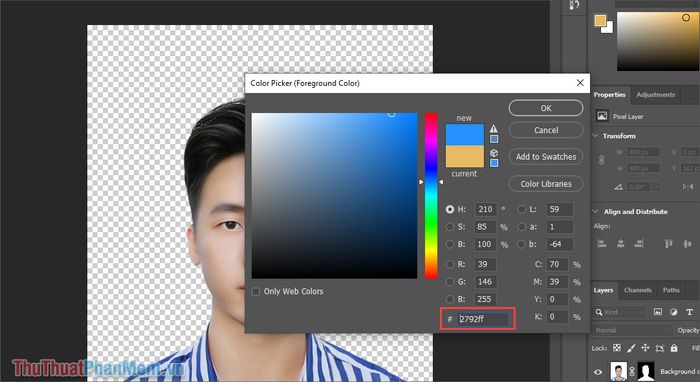Click the current color preview swatch

pos(465,156)
